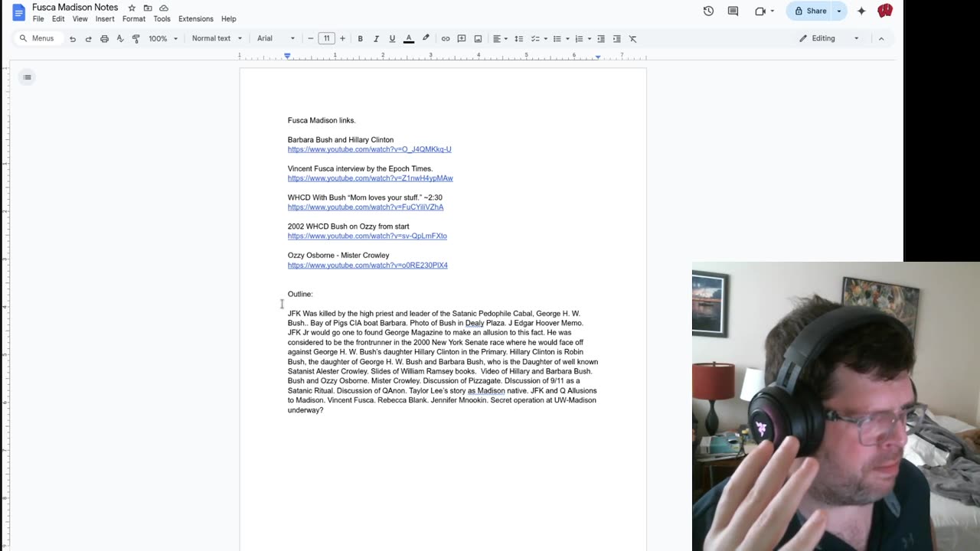
Task: Click the Share button
Action: (810, 11)
